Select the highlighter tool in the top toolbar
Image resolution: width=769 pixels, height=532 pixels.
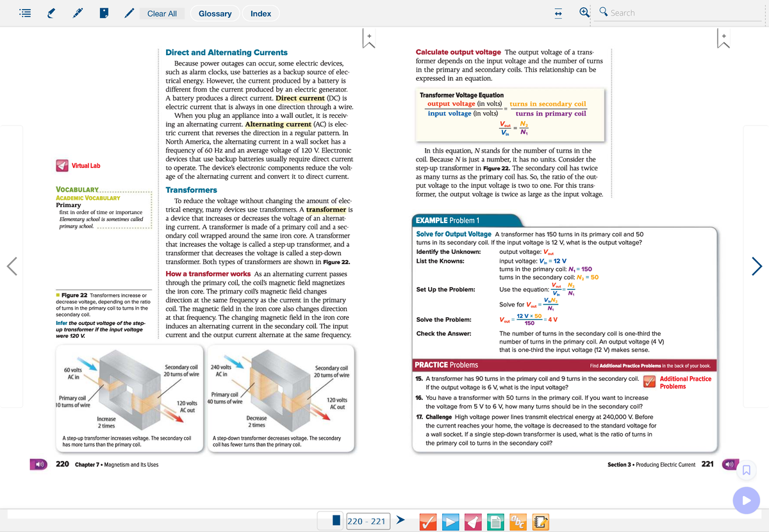51,13
